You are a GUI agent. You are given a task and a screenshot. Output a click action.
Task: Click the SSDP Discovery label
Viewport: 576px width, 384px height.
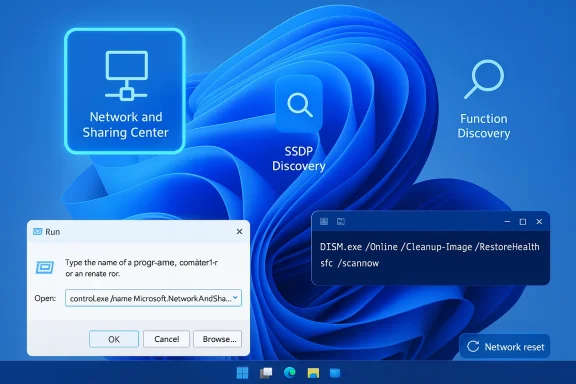coord(299,159)
